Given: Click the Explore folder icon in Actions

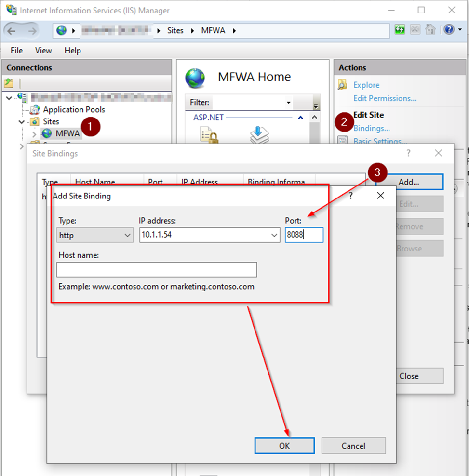Looking at the screenshot, I should tap(342, 85).
